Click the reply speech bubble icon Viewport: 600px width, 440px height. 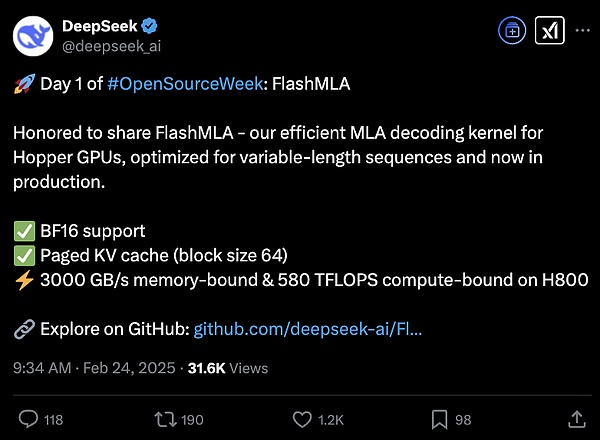[x=29, y=418]
